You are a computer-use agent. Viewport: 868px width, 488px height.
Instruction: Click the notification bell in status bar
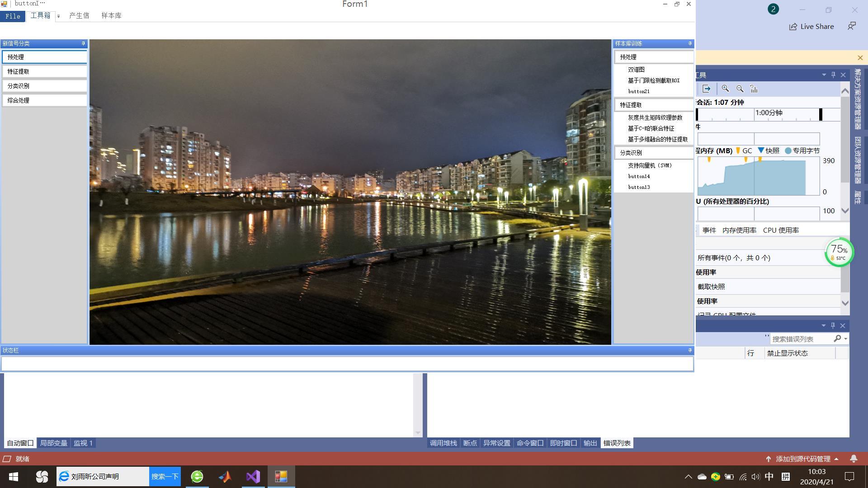pyautogui.click(x=854, y=459)
